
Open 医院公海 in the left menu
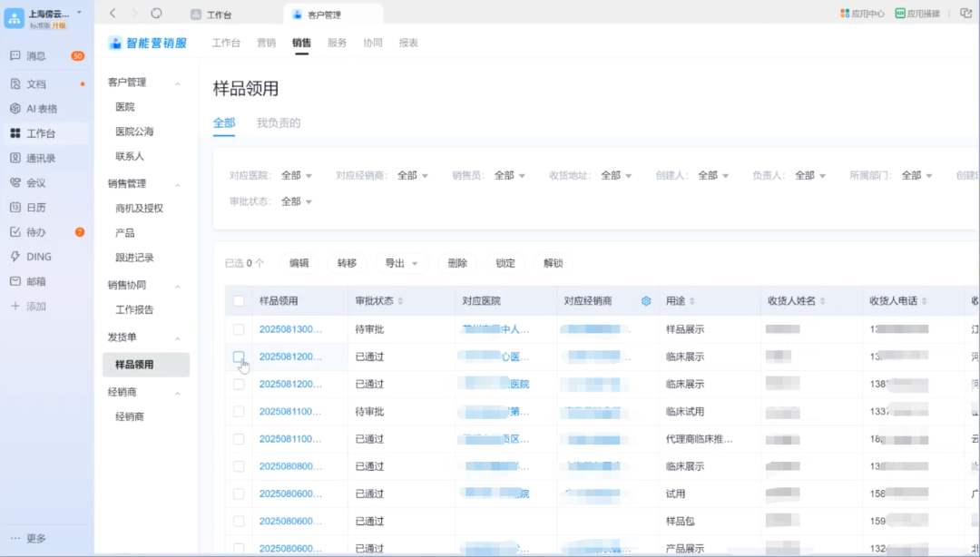pyautogui.click(x=134, y=132)
